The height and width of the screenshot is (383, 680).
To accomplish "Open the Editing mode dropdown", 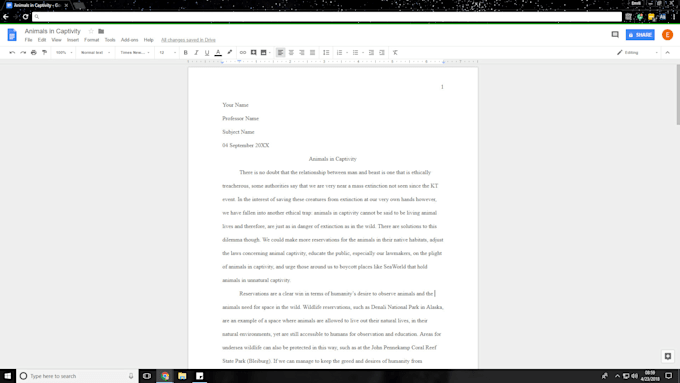I will pos(637,52).
